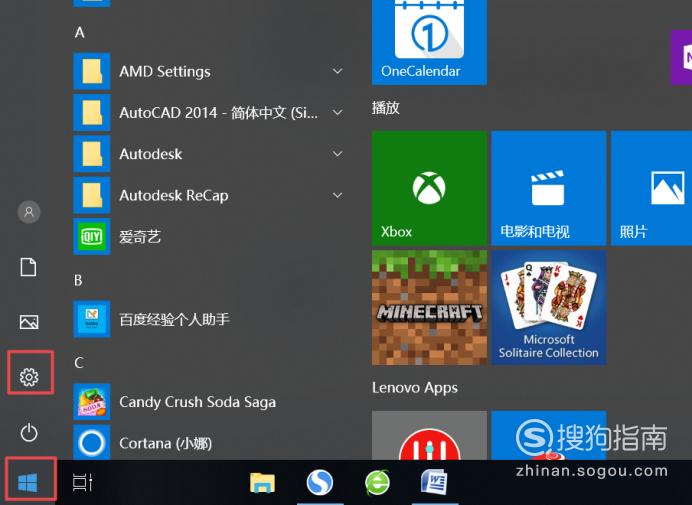692x505 pixels.
Task: Open the 照片 photos tile
Action: tap(651, 188)
